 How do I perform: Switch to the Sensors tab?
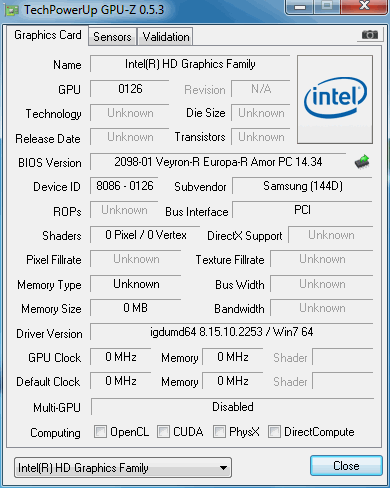(x=112, y=37)
